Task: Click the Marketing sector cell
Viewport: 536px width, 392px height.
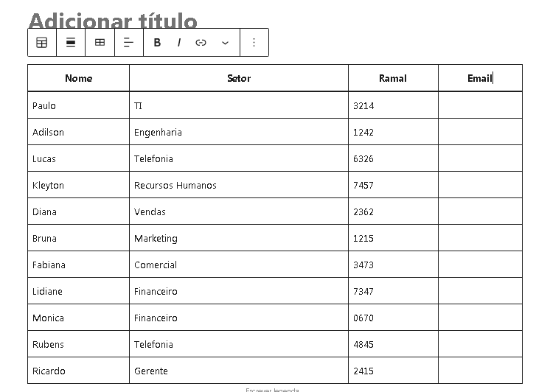Action: point(239,238)
